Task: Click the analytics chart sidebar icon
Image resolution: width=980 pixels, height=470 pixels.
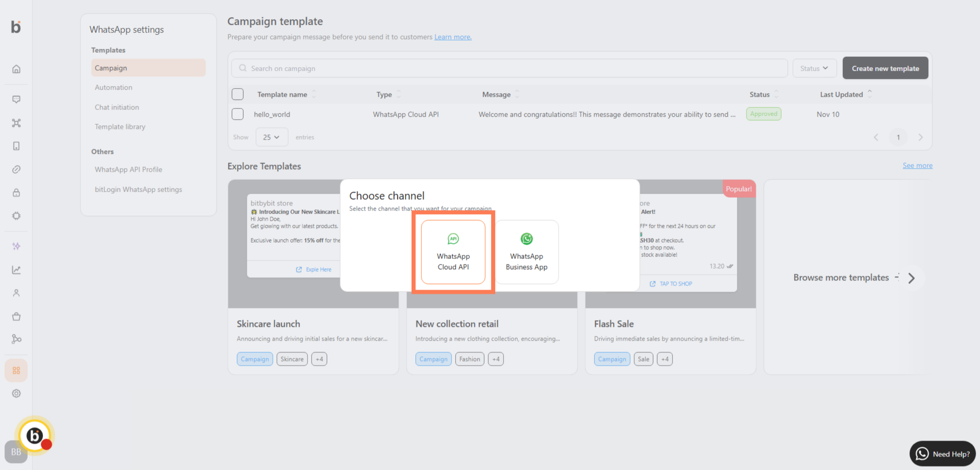Action: coord(16,270)
